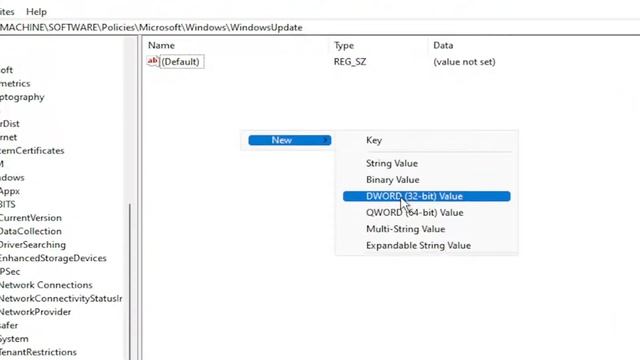Open the Help menu
The image size is (640, 360).
point(36,12)
